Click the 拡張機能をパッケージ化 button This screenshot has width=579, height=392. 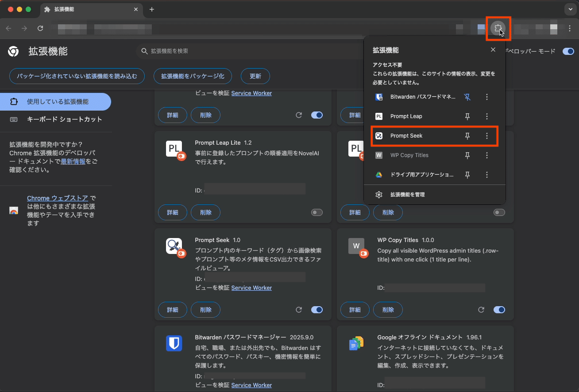point(193,76)
